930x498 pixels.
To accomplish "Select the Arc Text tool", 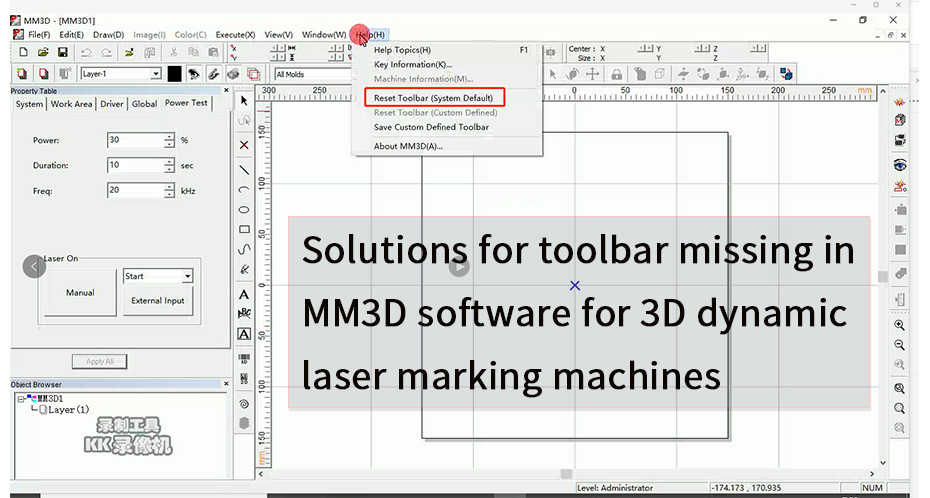I will pyautogui.click(x=244, y=314).
